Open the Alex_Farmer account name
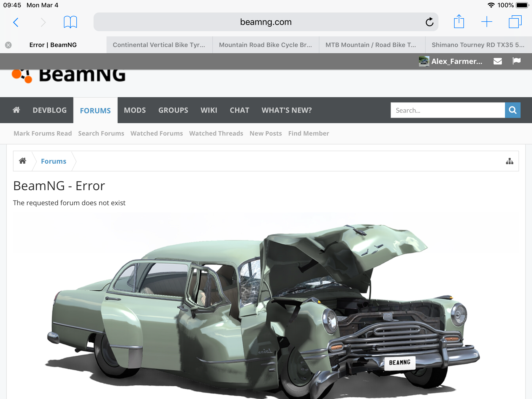 tap(457, 61)
